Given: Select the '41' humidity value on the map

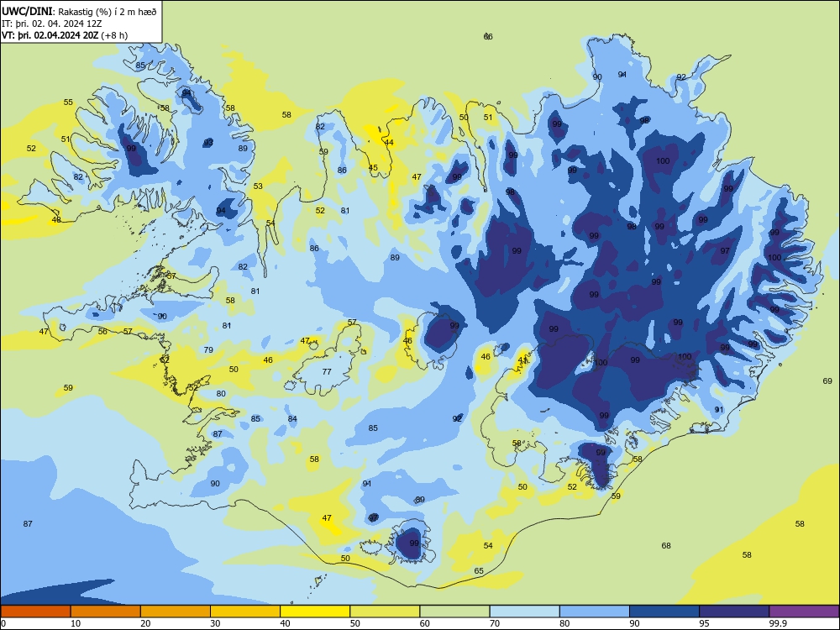Looking at the screenshot, I should [x=522, y=360].
